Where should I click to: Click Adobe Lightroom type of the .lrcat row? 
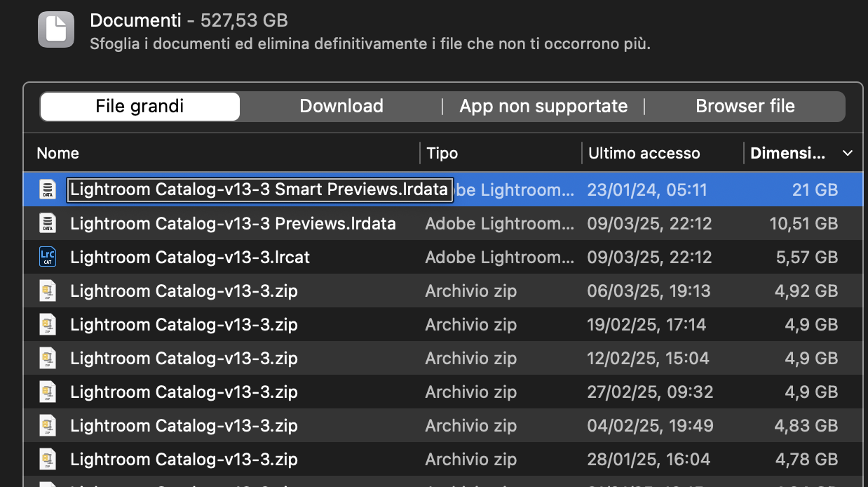(500, 257)
